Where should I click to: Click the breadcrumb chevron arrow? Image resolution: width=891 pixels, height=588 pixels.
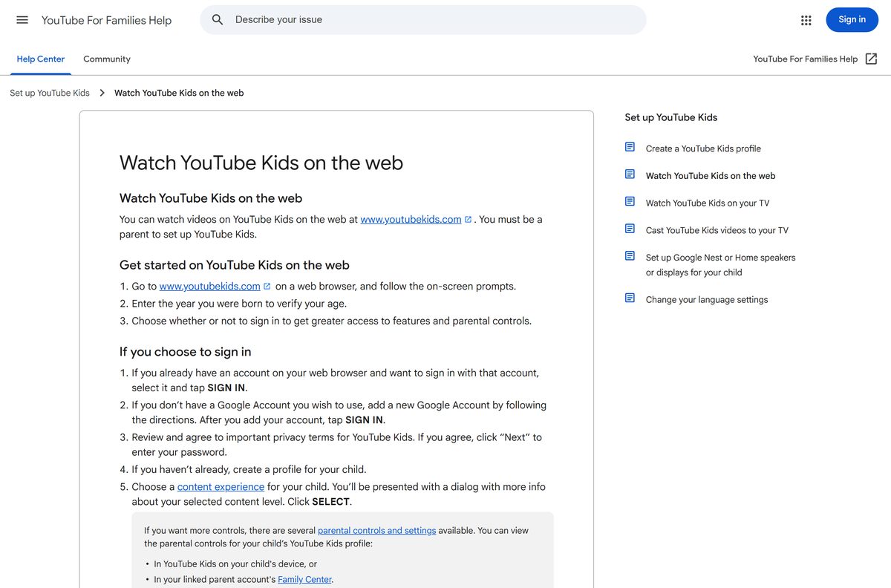tap(102, 93)
